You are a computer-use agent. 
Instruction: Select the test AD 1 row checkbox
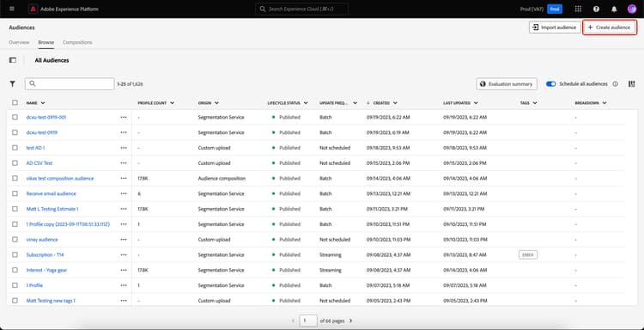click(x=15, y=148)
